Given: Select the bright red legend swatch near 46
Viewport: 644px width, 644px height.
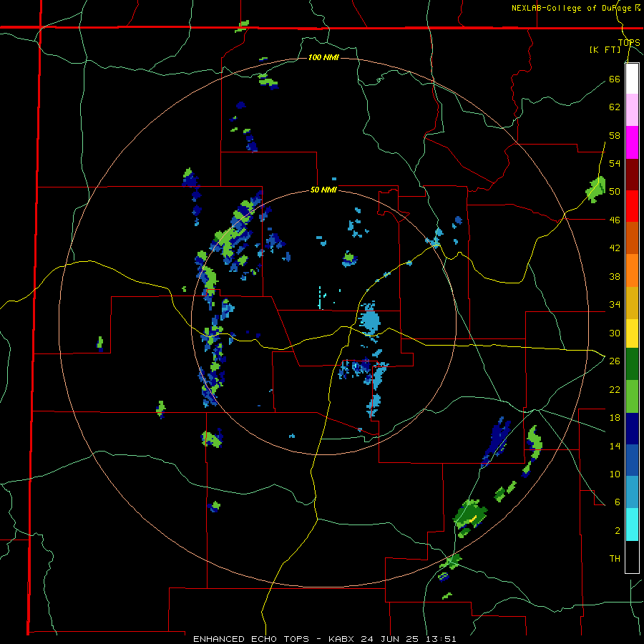Looking at the screenshot, I should click(x=632, y=206).
